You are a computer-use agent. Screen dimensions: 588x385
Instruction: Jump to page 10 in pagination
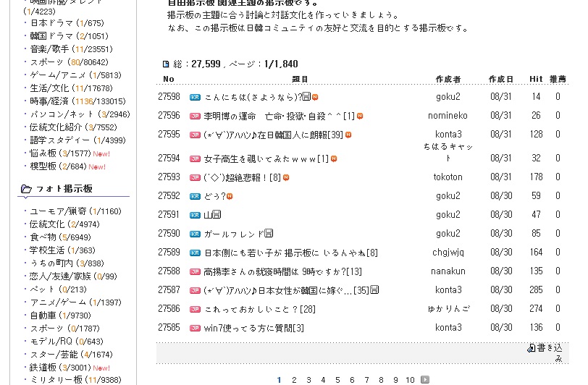pos(410,379)
